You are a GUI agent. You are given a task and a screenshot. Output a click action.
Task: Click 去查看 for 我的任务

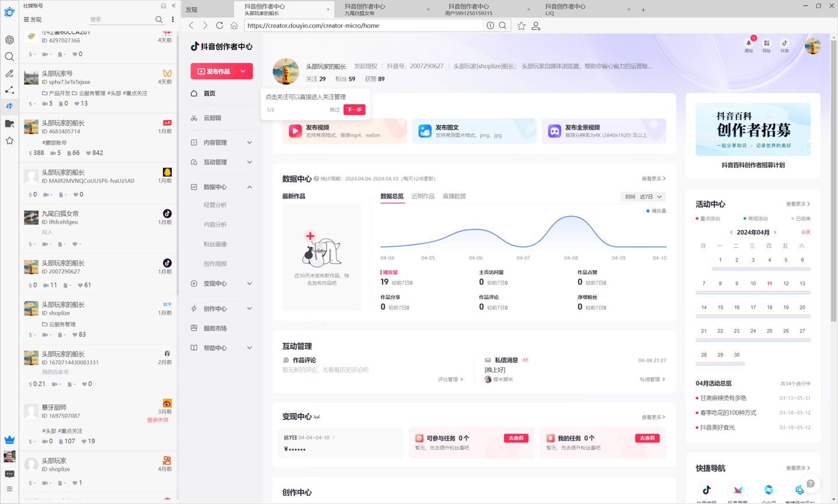click(x=647, y=438)
